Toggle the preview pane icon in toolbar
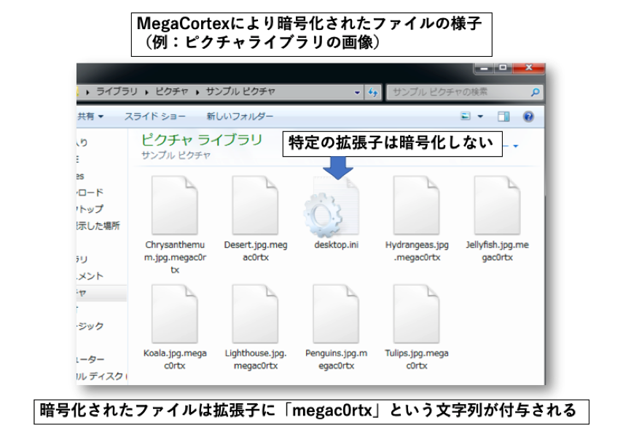Screen dimensions: 631x439 pyautogui.click(x=504, y=117)
